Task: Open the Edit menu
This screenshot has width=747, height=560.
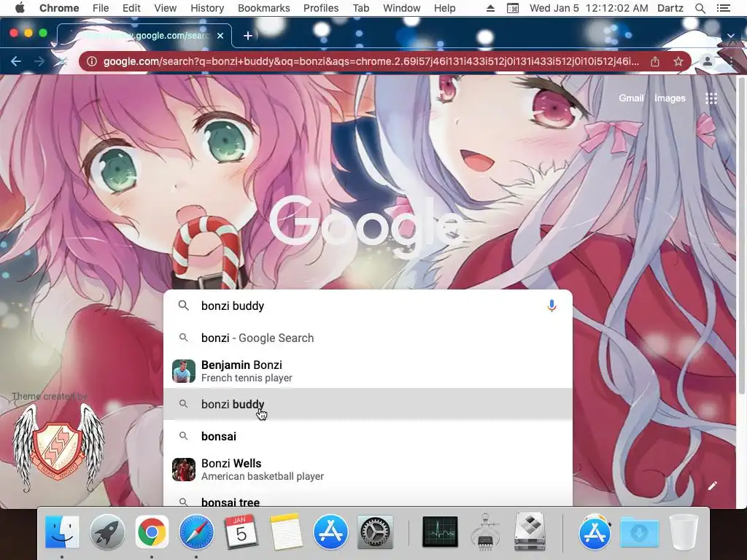Action: pyautogui.click(x=131, y=8)
